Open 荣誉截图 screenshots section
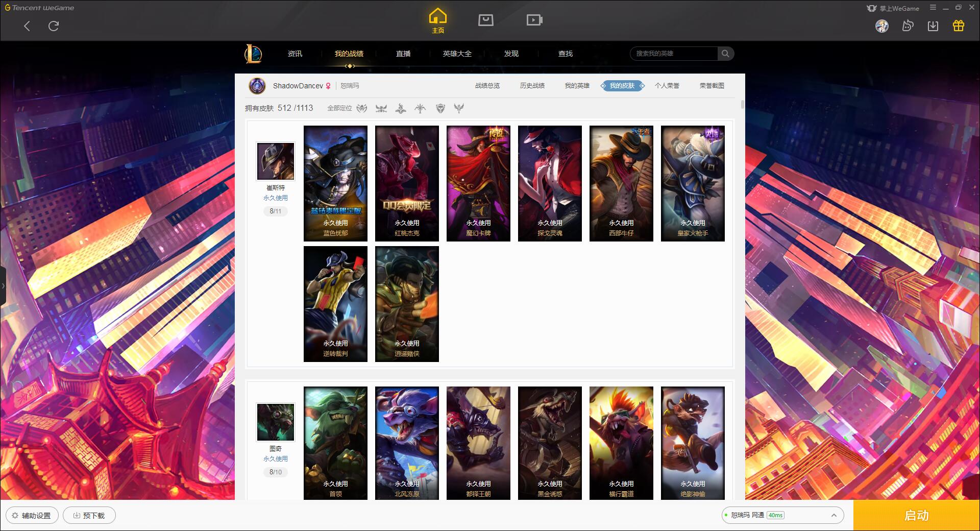Viewport: 980px width, 531px height. coord(712,86)
